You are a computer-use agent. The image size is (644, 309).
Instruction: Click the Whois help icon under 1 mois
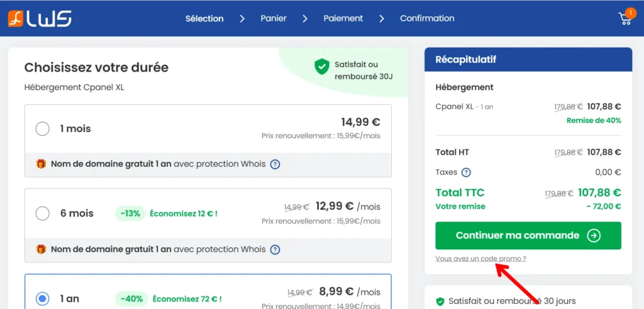coord(275,165)
